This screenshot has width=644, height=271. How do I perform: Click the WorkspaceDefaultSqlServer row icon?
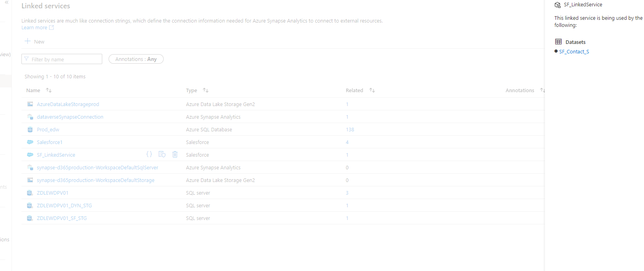pos(30,167)
